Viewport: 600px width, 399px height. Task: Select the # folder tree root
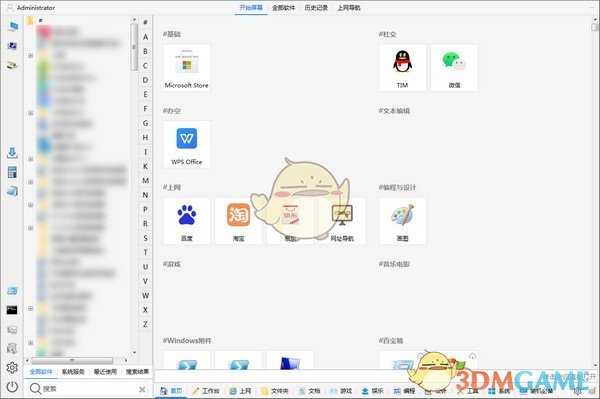[x=35, y=20]
